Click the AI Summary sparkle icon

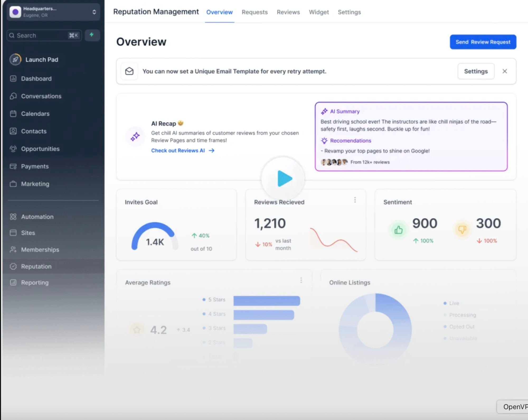click(x=324, y=111)
